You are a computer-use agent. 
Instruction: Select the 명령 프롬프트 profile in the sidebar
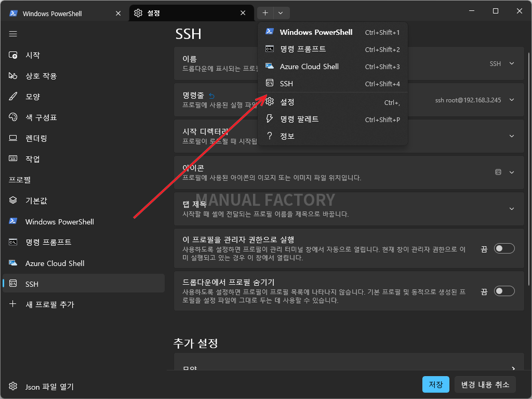84,242
